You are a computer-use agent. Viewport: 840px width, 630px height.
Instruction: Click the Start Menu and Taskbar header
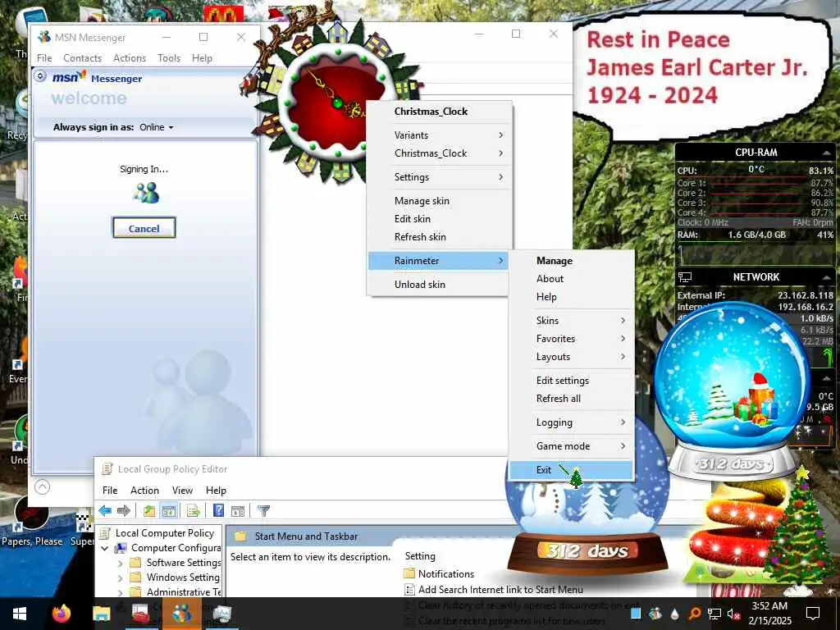pos(306,536)
